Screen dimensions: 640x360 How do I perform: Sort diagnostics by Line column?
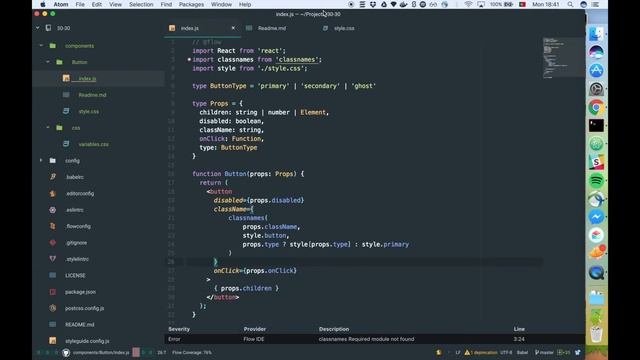[519, 329]
